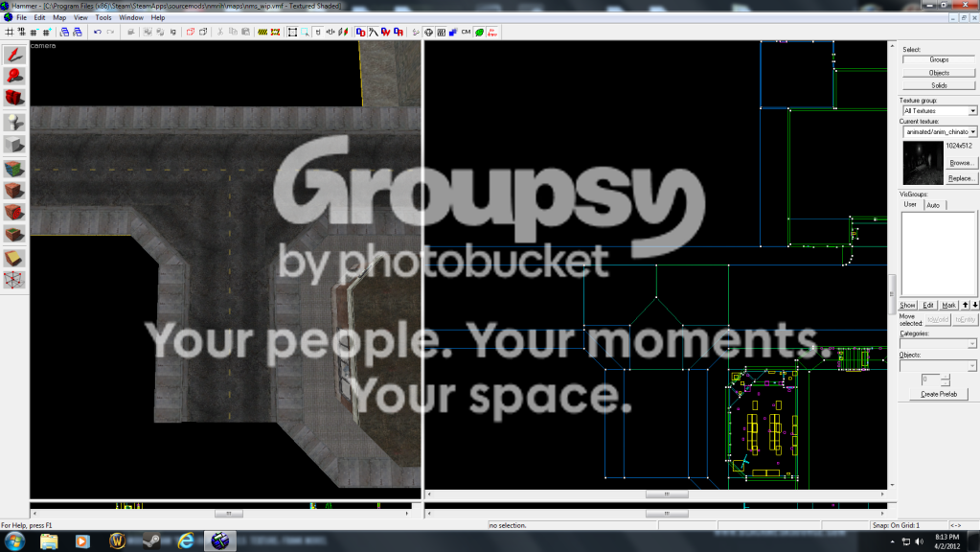Open the Tools menu

103,17
